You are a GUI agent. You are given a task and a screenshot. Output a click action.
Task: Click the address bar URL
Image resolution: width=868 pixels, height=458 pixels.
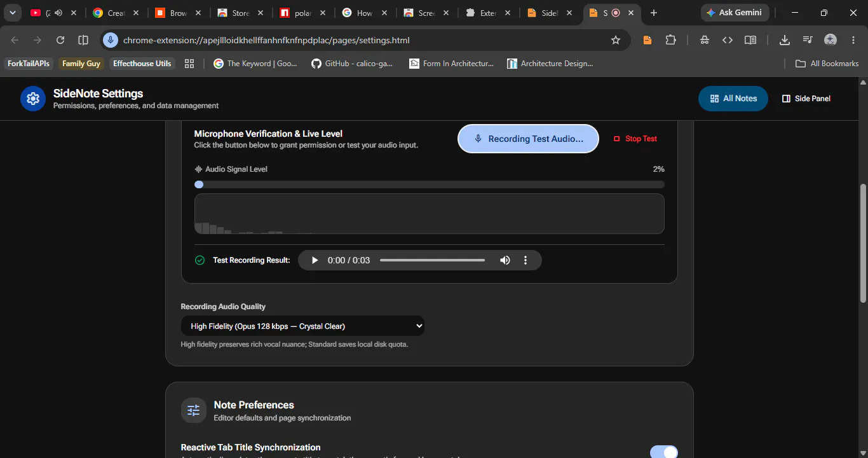[x=266, y=40]
